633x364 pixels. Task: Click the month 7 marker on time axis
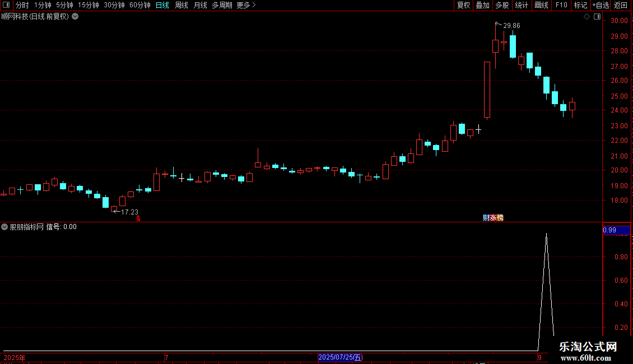(166, 357)
